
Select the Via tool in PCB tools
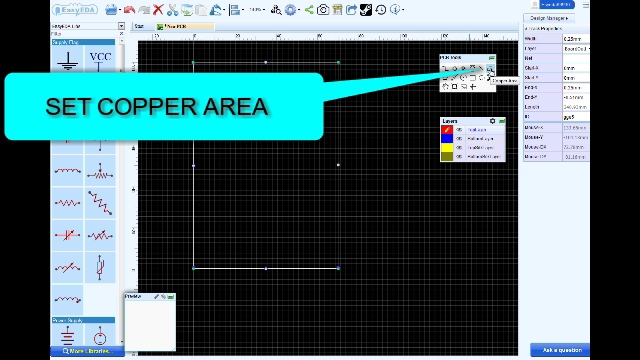coord(463,68)
